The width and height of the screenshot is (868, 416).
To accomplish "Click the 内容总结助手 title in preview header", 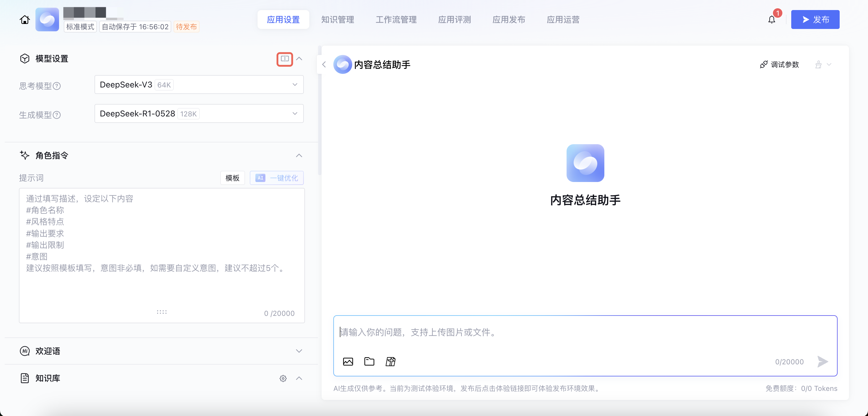I will click(382, 64).
